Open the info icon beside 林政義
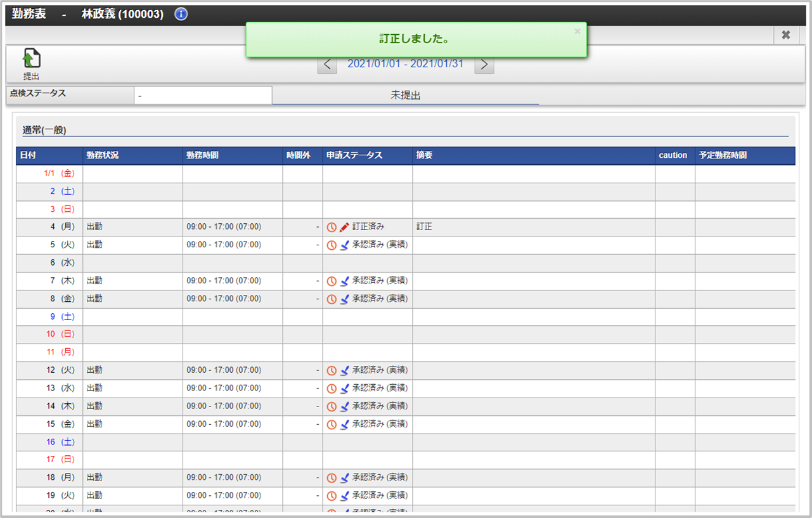 pos(181,14)
